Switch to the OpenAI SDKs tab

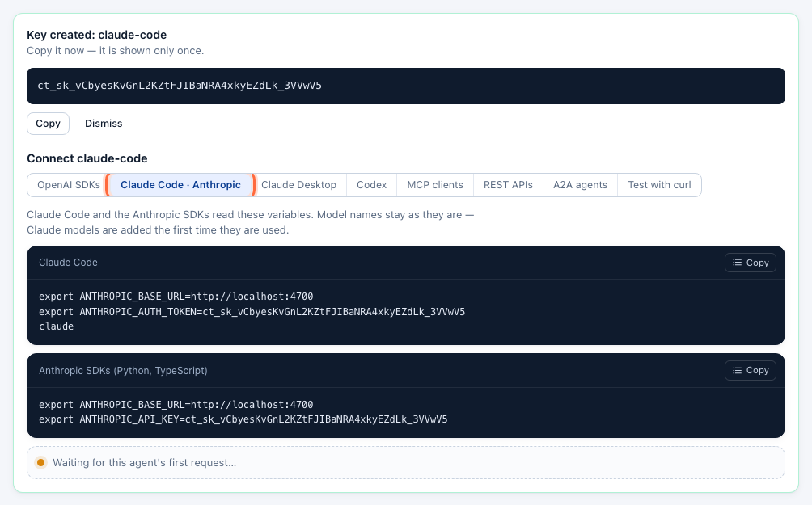tap(69, 185)
